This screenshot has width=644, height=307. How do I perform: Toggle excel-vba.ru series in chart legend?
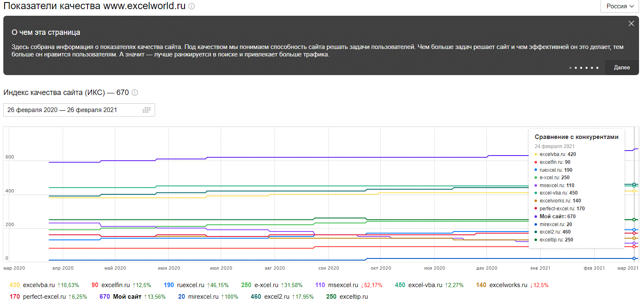click(429, 285)
